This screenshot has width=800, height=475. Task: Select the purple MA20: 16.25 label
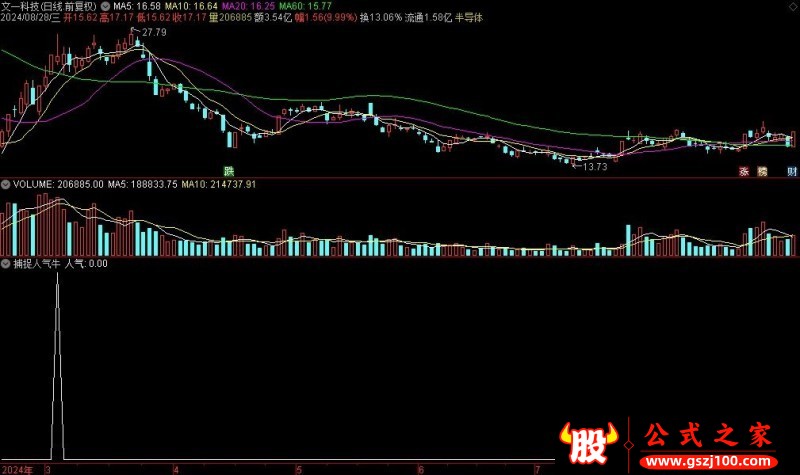pos(248,6)
